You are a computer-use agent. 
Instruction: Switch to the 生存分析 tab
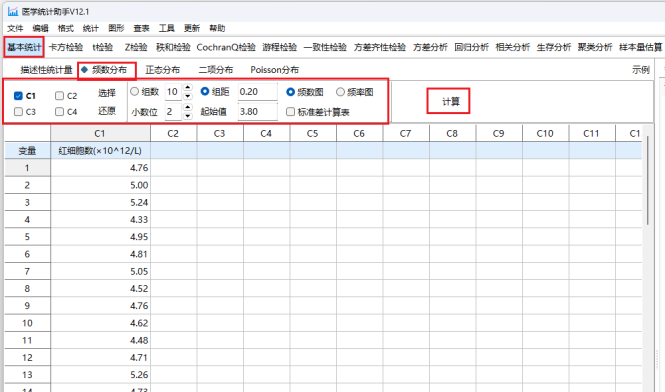click(x=554, y=47)
